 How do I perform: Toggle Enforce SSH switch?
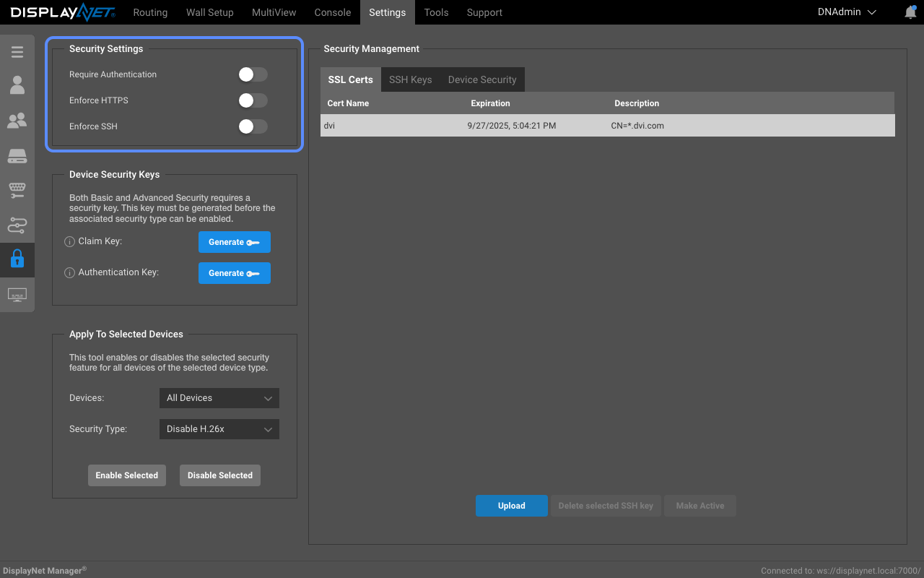pos(253,126)
